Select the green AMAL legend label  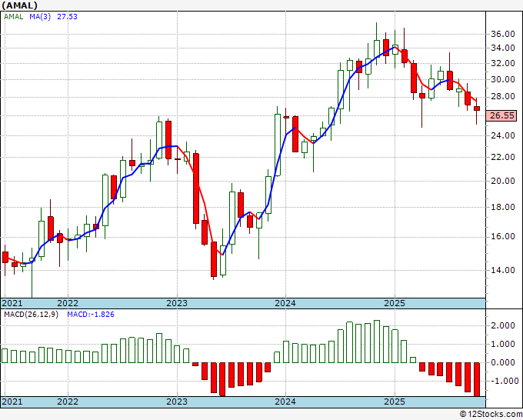tap(13, 17)
